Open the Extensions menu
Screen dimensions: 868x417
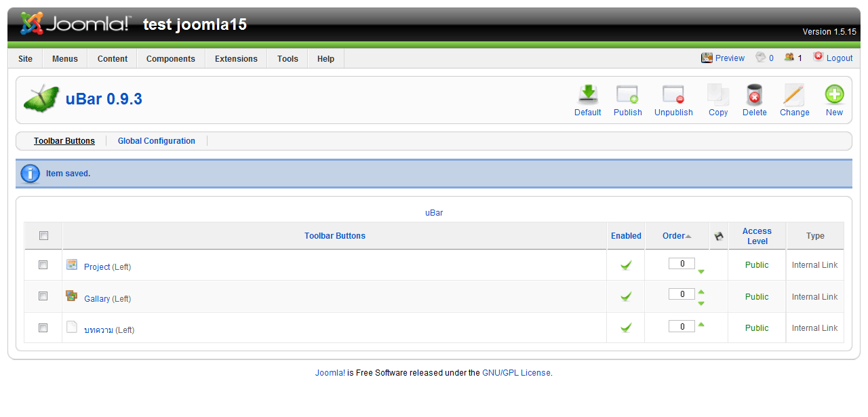(x=236, y=59)
